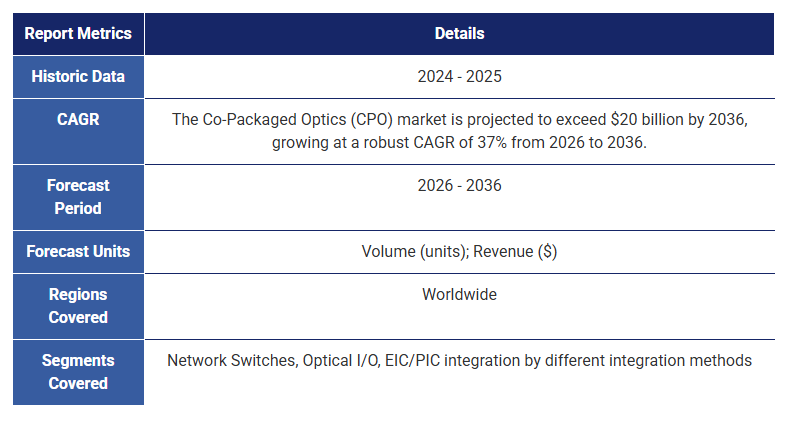Click the phrase from 2026 to 2036

[x=587, y=143]
